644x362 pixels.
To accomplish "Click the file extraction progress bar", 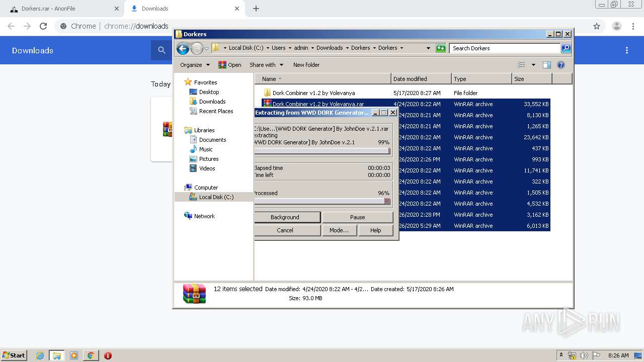I will coord(323,151).
